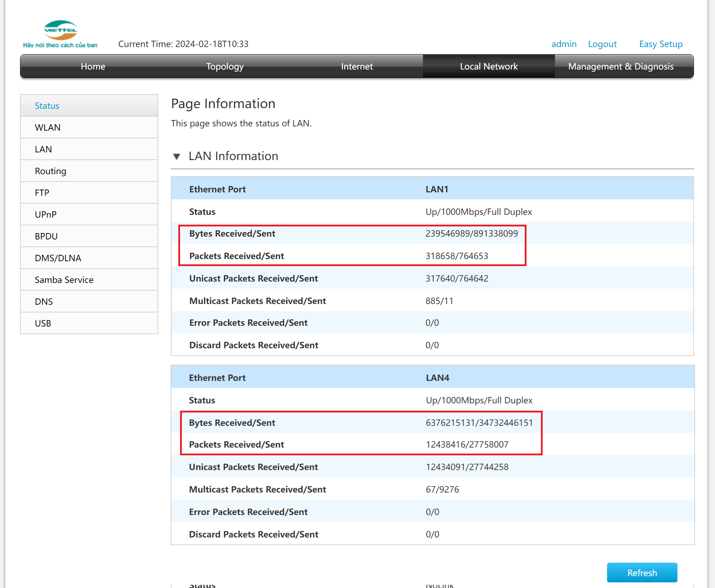Select the Local Network tab
Image resolution: width=715 pixels, height=588 pixels.
click(x=489, y=66)
